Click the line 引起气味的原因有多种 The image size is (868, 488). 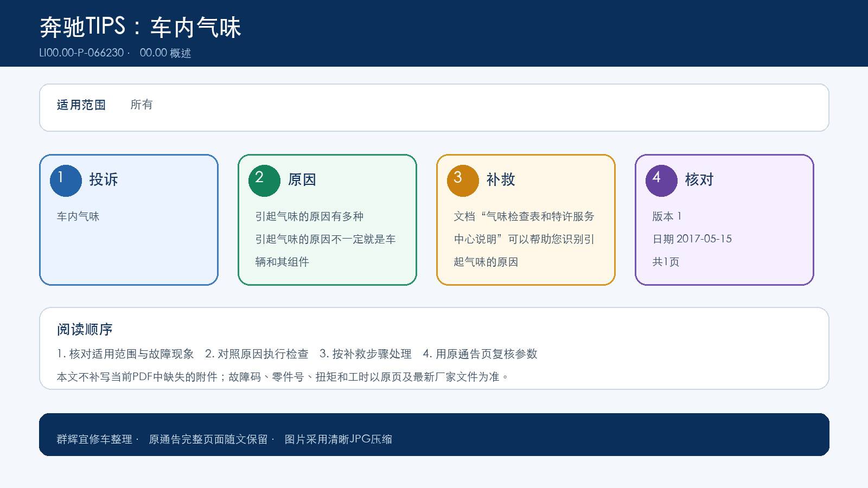click(309, 216)
